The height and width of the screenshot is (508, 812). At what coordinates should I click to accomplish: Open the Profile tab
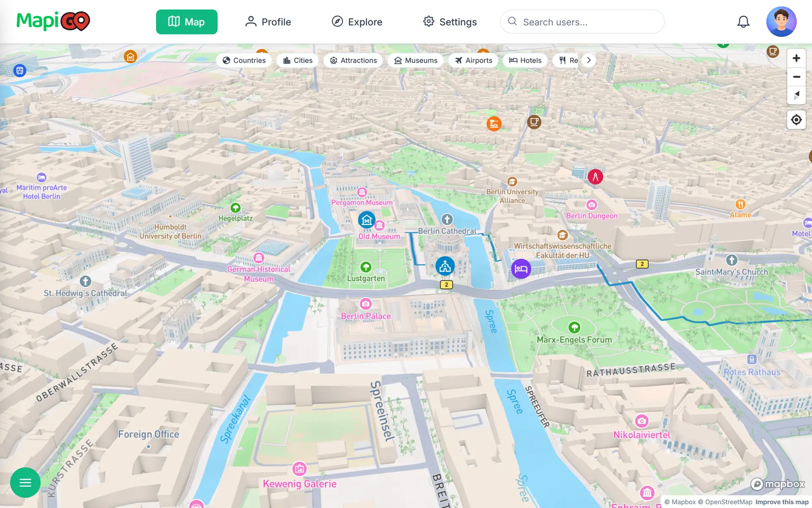coord(268,22)
